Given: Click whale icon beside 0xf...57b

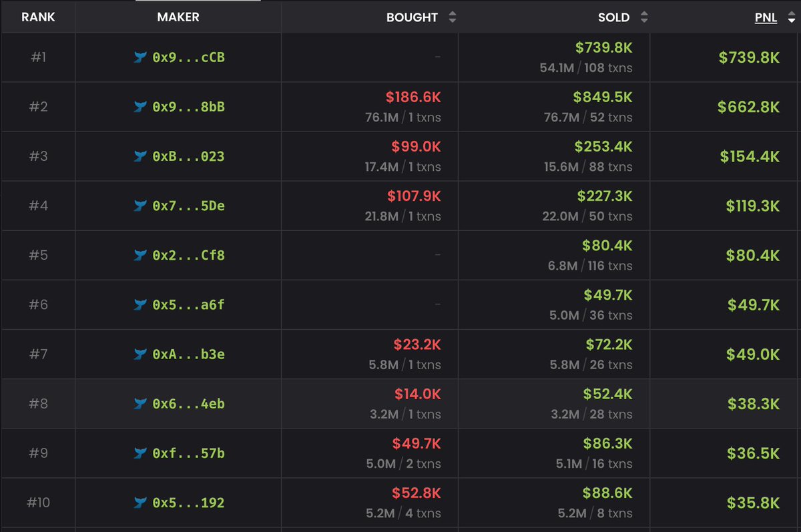Looking at the screenshot, I should [x=140, y=453].
